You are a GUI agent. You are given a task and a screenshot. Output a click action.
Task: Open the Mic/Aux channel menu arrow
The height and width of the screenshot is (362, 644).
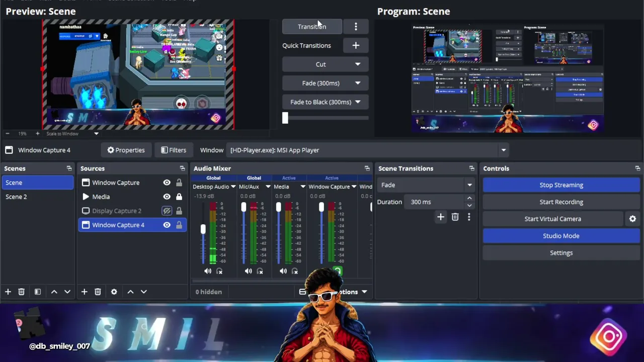268,187
